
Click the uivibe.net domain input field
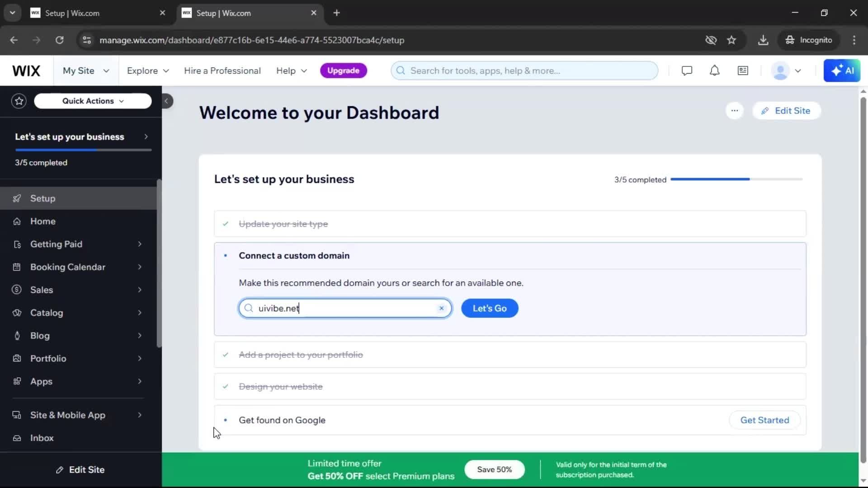pos(345,308)
